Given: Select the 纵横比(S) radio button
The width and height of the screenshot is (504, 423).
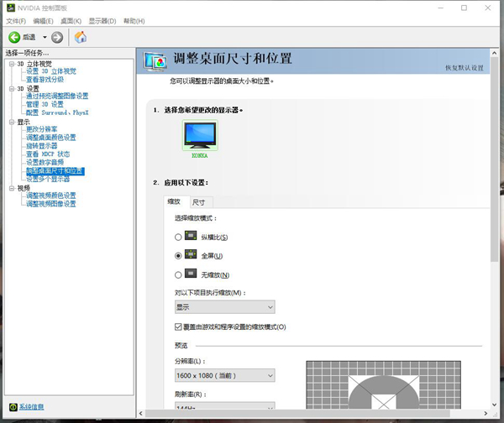Looking at the screenshot, I should pyautogui.click(x=178, y=237).
